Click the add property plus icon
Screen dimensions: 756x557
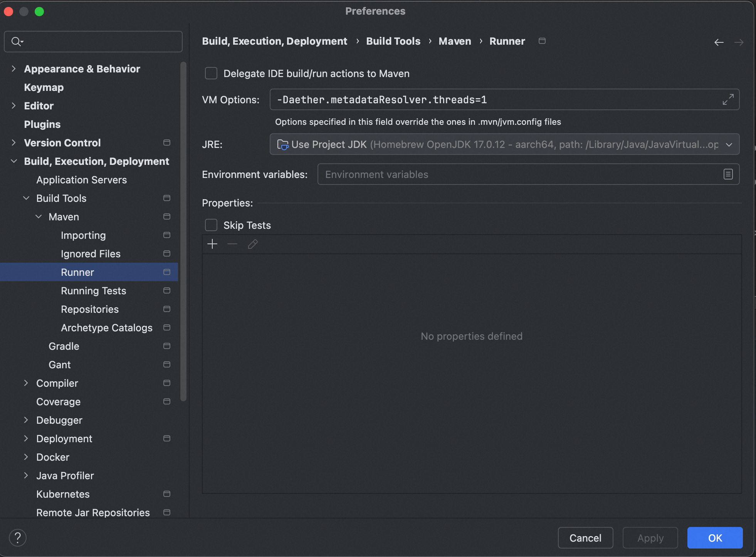(x=212, y=244)
